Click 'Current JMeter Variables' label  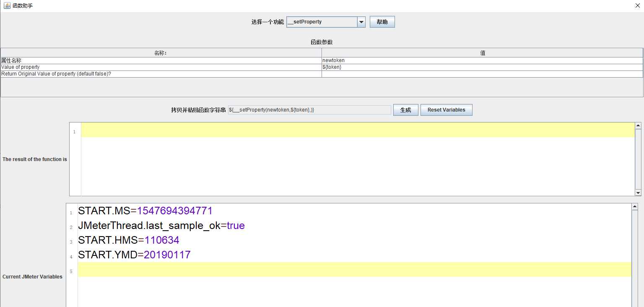[x=33, y=277]
